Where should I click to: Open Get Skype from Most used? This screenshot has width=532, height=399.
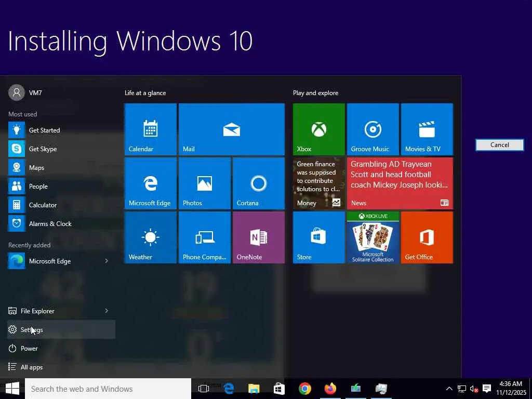coord(61,149)
